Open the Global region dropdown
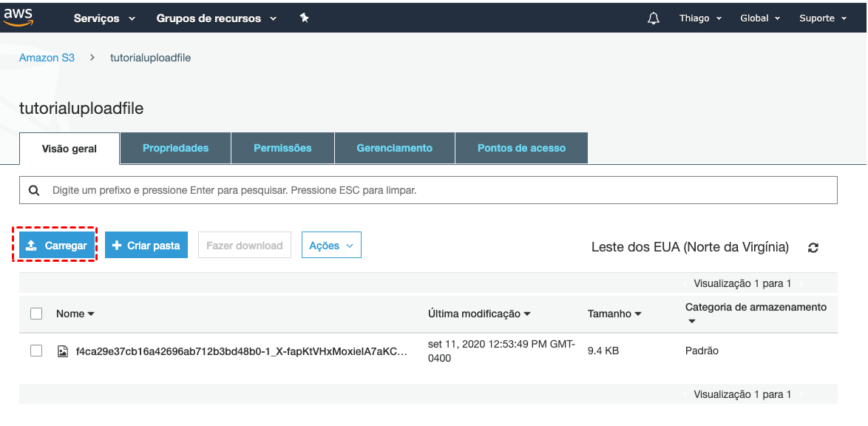Viewport: 868px width, 426px height. 760,18
